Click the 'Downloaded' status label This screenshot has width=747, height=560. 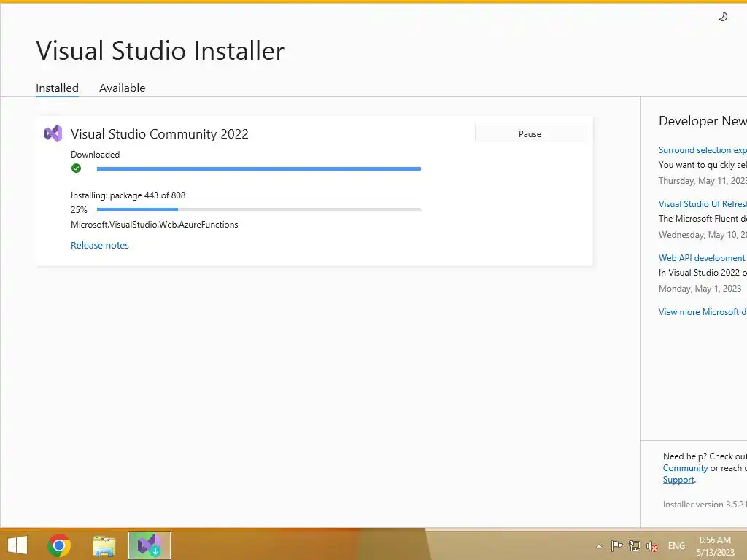(x=96, y=155)
